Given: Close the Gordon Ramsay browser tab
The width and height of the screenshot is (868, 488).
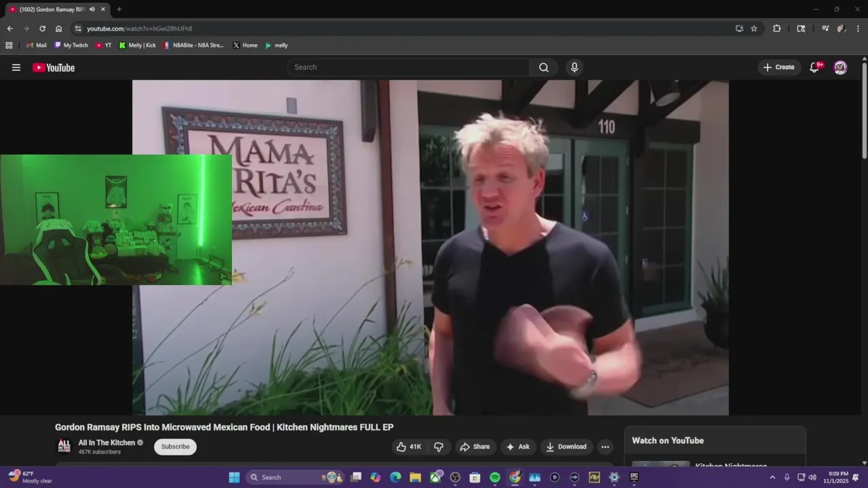Looking at the screenshot, I should (x=103, y=9).
